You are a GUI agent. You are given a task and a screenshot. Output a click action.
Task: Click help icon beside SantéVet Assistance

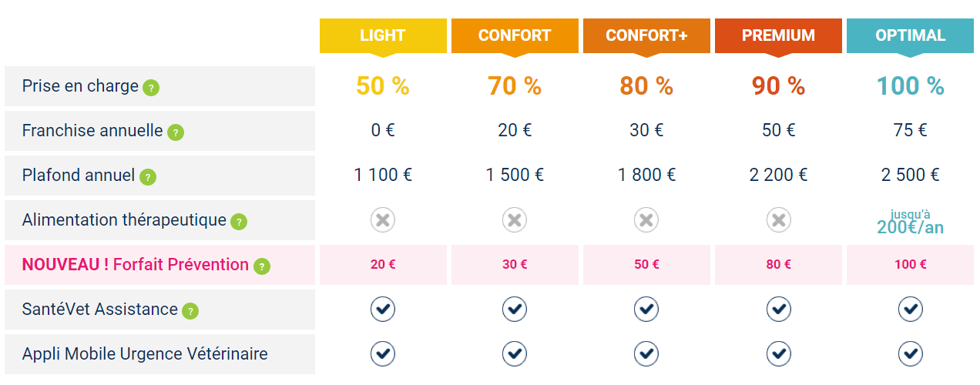[x=190, y=311]
